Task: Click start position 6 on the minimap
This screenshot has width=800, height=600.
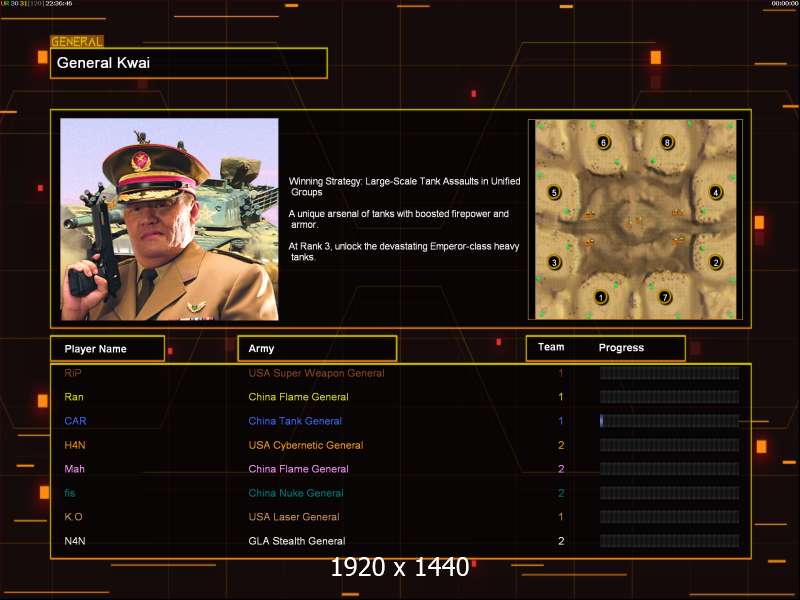Action: (x=604, y=142)
